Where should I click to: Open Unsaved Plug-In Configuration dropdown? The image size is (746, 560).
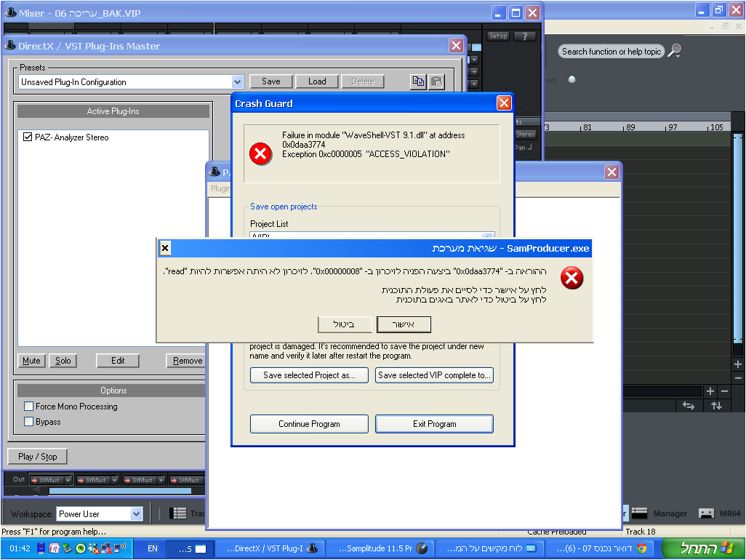tap(238, 82)
